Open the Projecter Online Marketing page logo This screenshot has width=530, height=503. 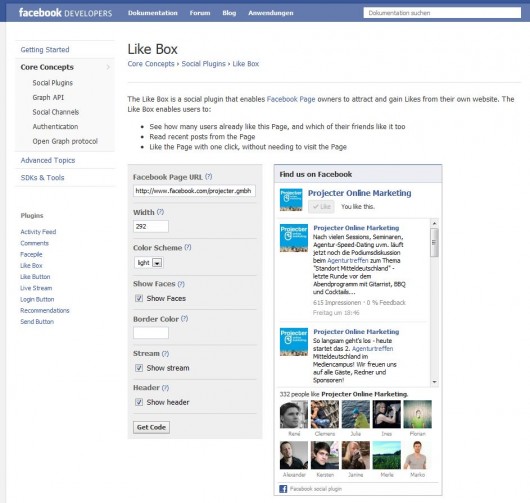point(291,200)
